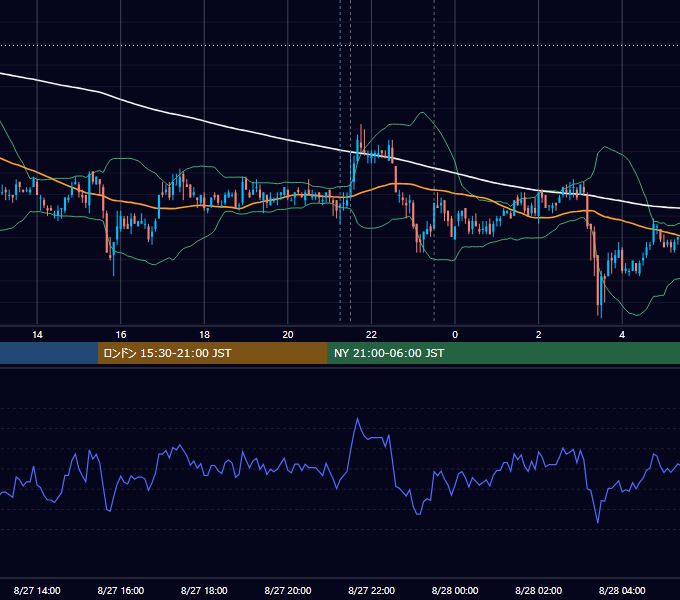Click the 8/28 00:00 time label
This screenshot has height=600, width=680.
tap(455, 590)
